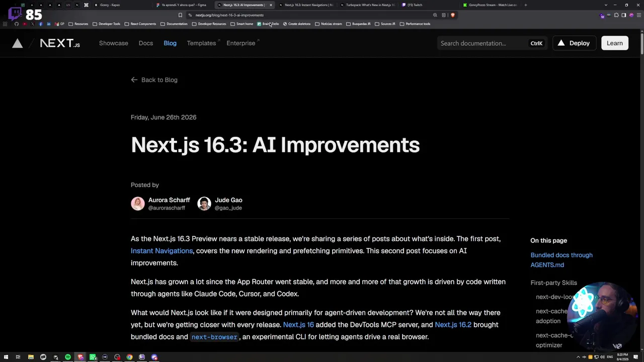The width and height of the screenshot is (644, 362).
Task: Open File Explorer from the taskbar
Action: point(31,357)
